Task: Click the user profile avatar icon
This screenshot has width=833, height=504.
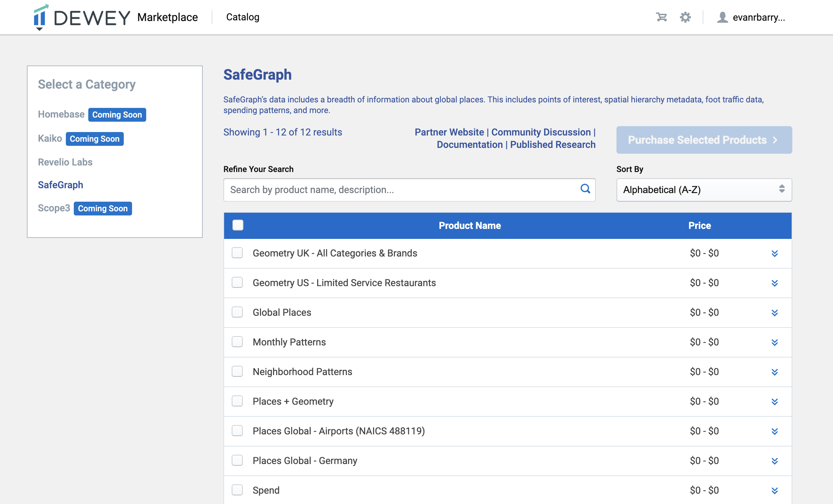Action: click(723, 17)
